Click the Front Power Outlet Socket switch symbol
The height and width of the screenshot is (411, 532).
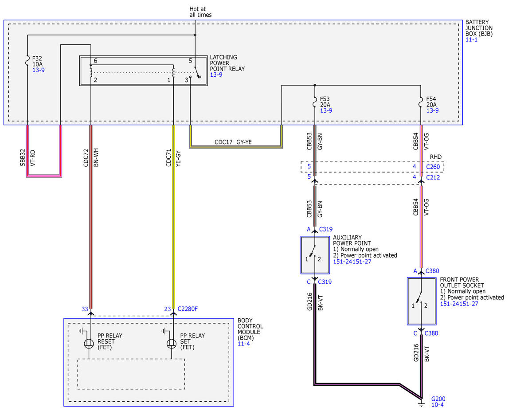[421, 301]
